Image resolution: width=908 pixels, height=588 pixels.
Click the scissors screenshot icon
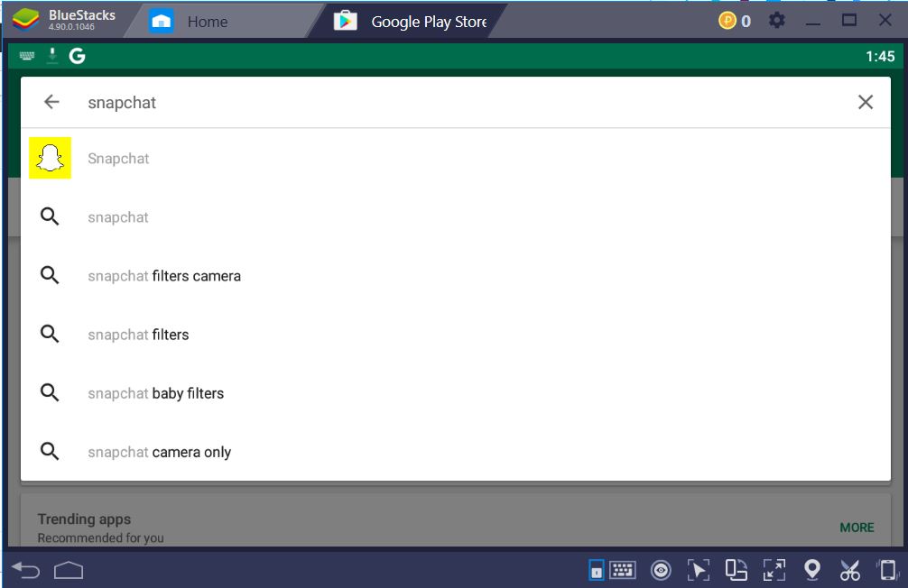point(849,571)
